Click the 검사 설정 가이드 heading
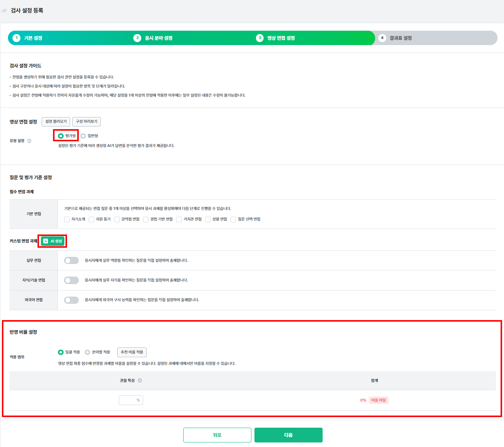 pyautogui.click(x=25, y=66)
